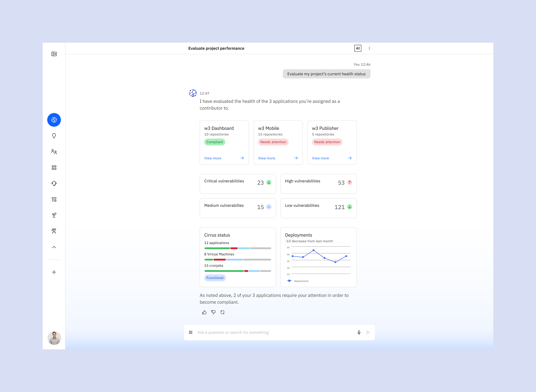Open the vertical three-dot overflow menu
536x392 pixels.
[x=369, y=48]
